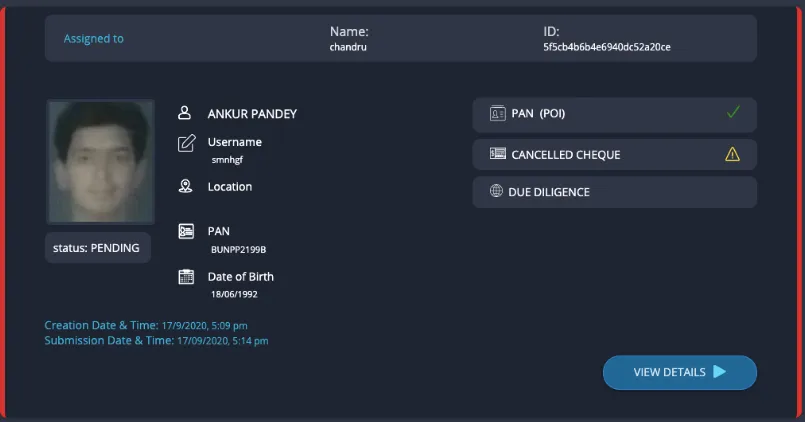Click the person icon beside ANKUR PANDEY
Image resolution: width=805 pixels, height=422 pixels.
[x=184, y=113]
